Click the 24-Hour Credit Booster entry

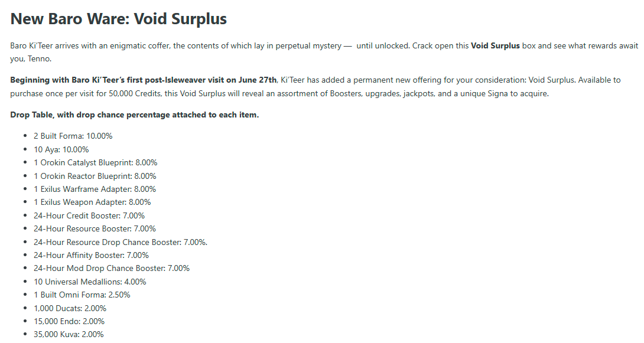click(x=89, y=215)
